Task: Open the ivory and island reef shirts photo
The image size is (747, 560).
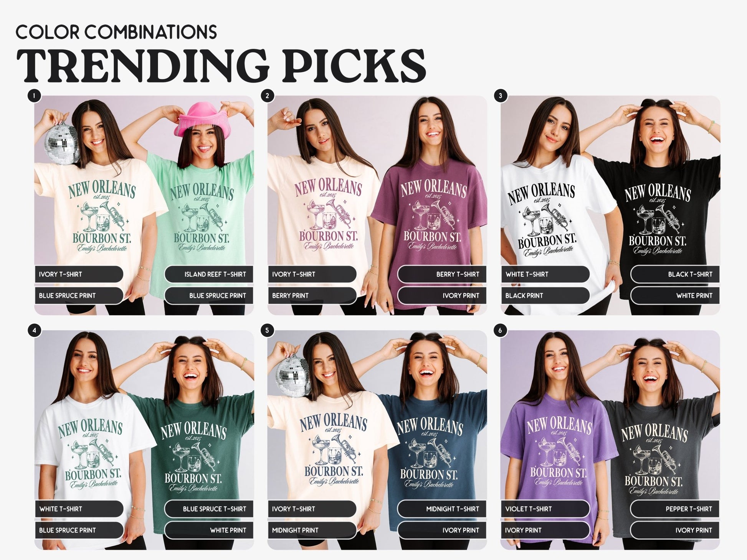Action: click(x=144, y=205)
